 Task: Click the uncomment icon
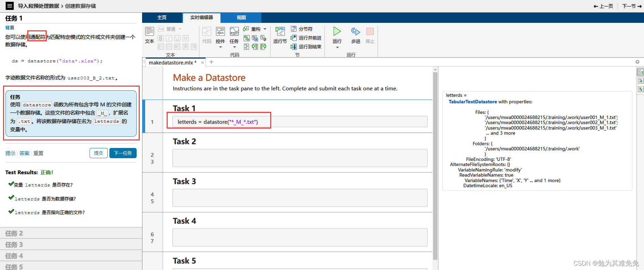click(x=255, y=38)
